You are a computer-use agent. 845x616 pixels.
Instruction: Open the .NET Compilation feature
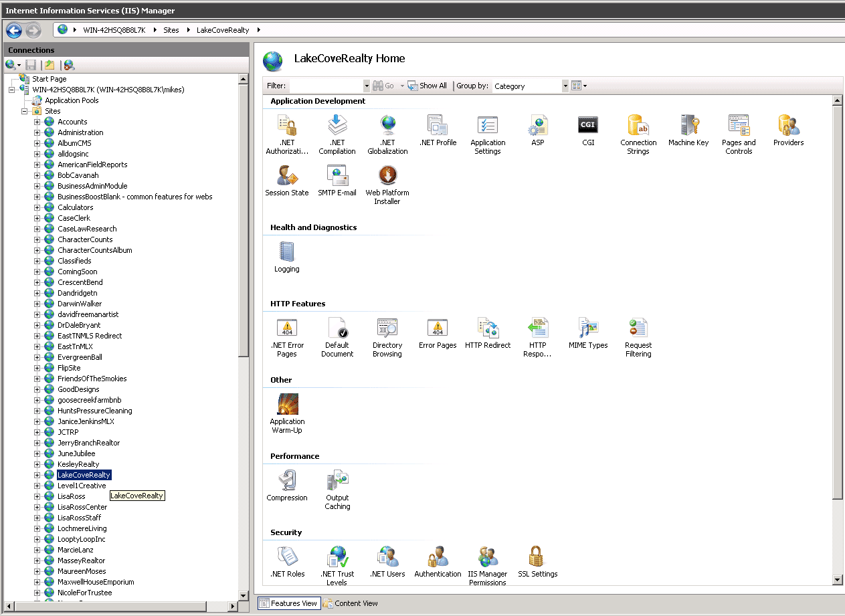pyautogui.click(x=337, y=134)
